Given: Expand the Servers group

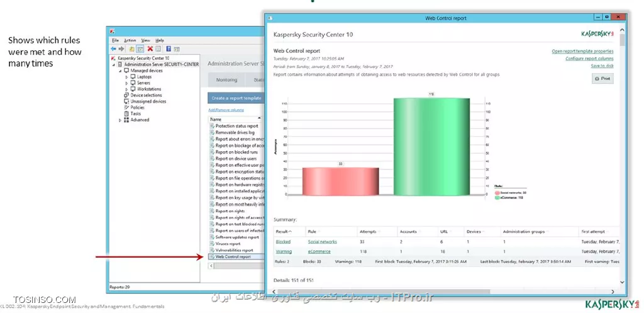Looking at the screenshot, I should click(127, 83).
